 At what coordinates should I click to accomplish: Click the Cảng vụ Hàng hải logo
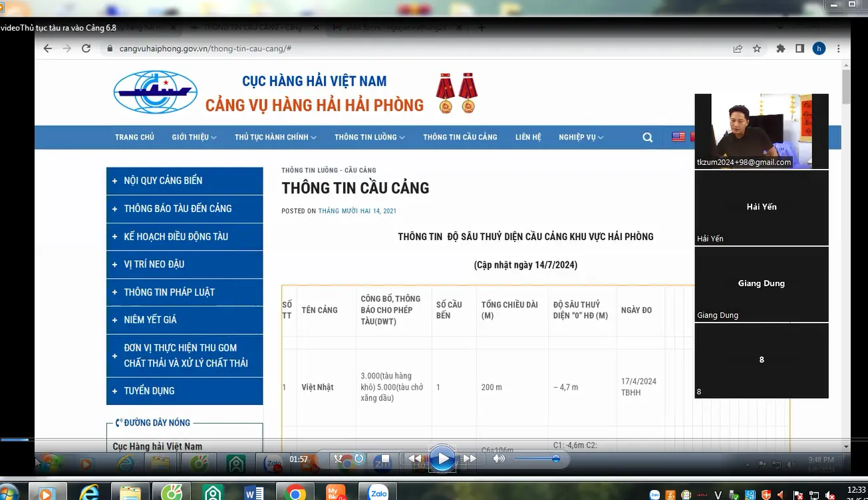point(156,92)
